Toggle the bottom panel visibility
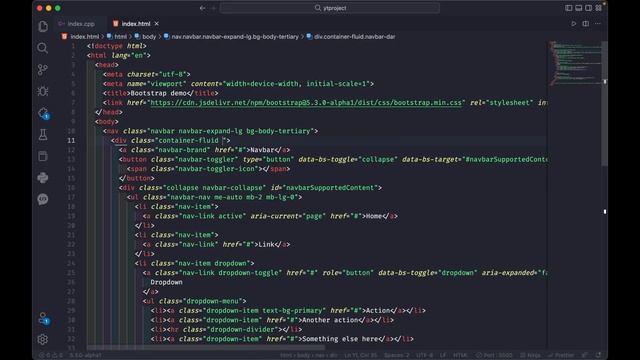The height and width of the screenshot is (360, 640). click(579, 8)
